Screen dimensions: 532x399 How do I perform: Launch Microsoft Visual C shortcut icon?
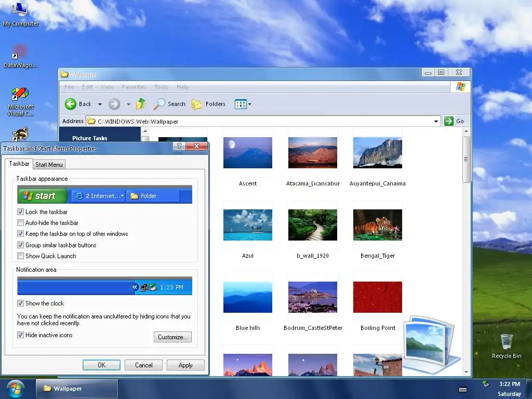[x=20, y=102]
